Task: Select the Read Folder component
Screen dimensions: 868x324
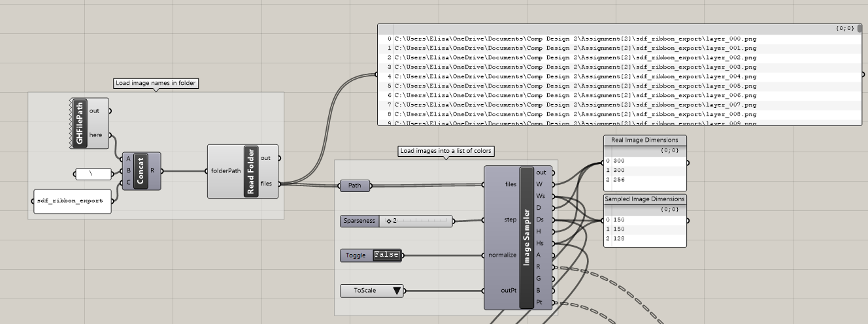Action: (249, 171)
